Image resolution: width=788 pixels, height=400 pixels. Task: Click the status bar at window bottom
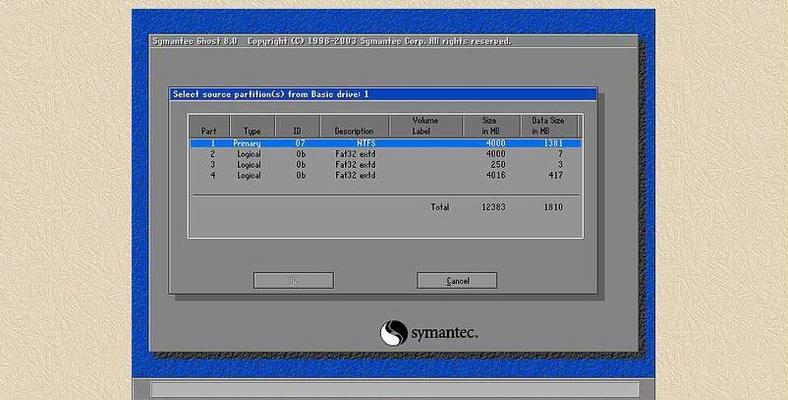[x=395, y=389]
